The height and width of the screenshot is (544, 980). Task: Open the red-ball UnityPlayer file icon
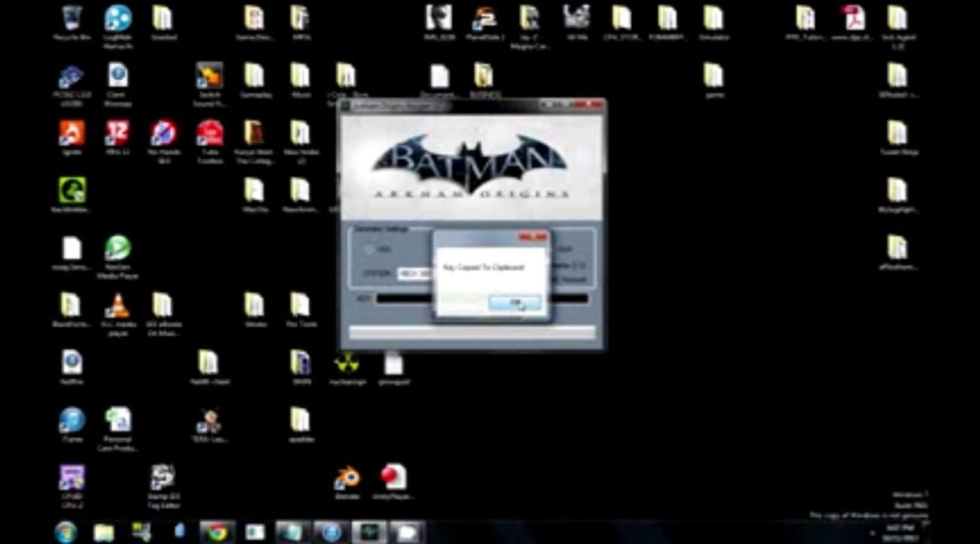tap(393, 483)
